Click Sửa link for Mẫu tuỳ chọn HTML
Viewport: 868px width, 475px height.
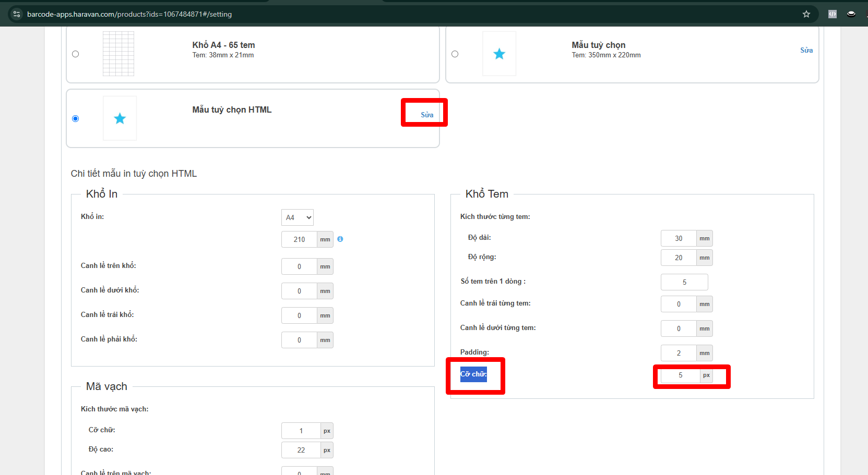(427, 115)
